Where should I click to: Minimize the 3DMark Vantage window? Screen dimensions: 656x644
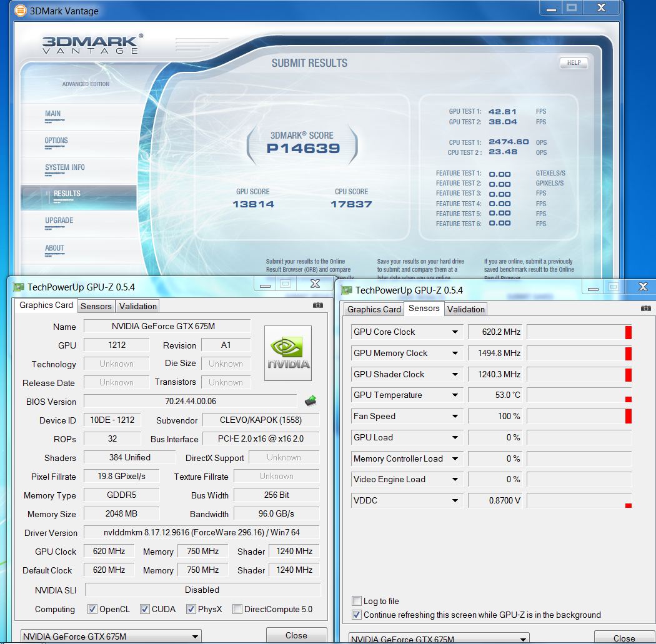point(552,8)
